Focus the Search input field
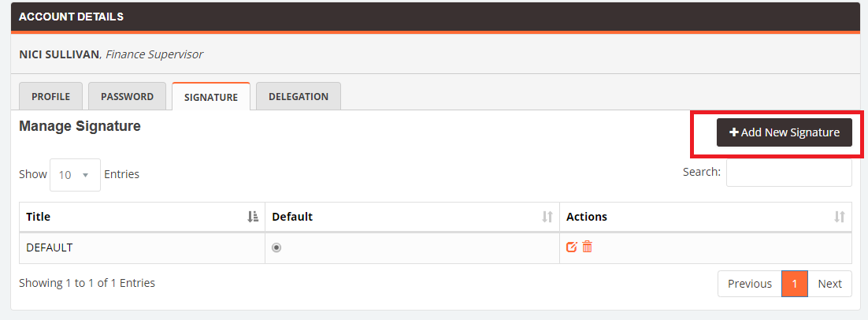868x320 pixels. [x=788, y=173]
